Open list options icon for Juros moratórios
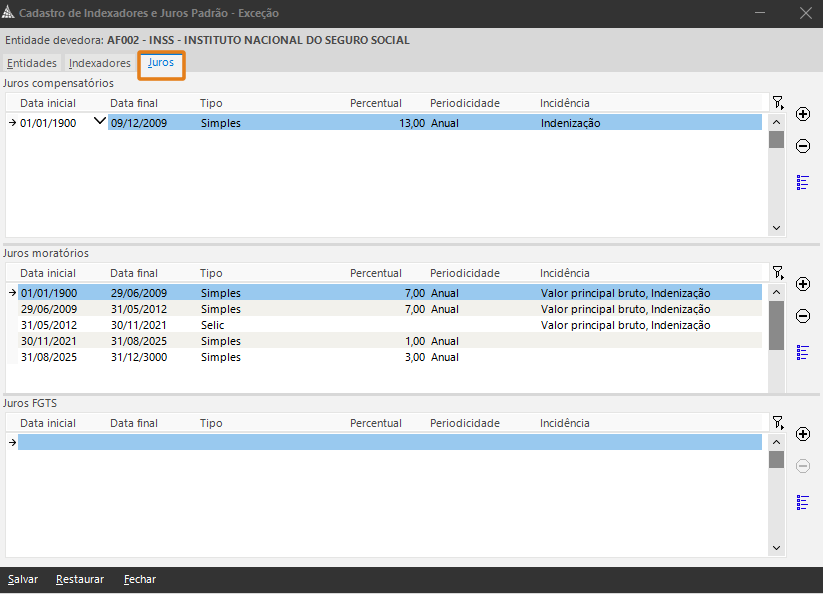 coord(802,352)
